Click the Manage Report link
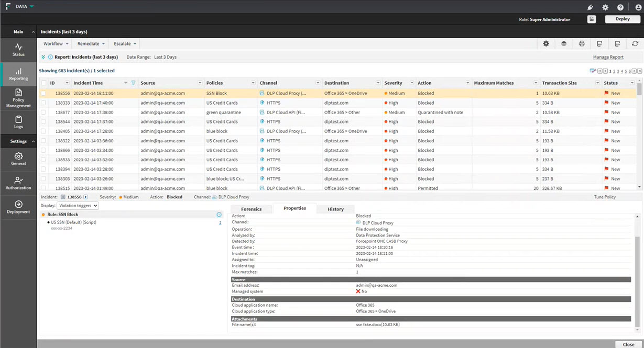 tap(608, 57)
